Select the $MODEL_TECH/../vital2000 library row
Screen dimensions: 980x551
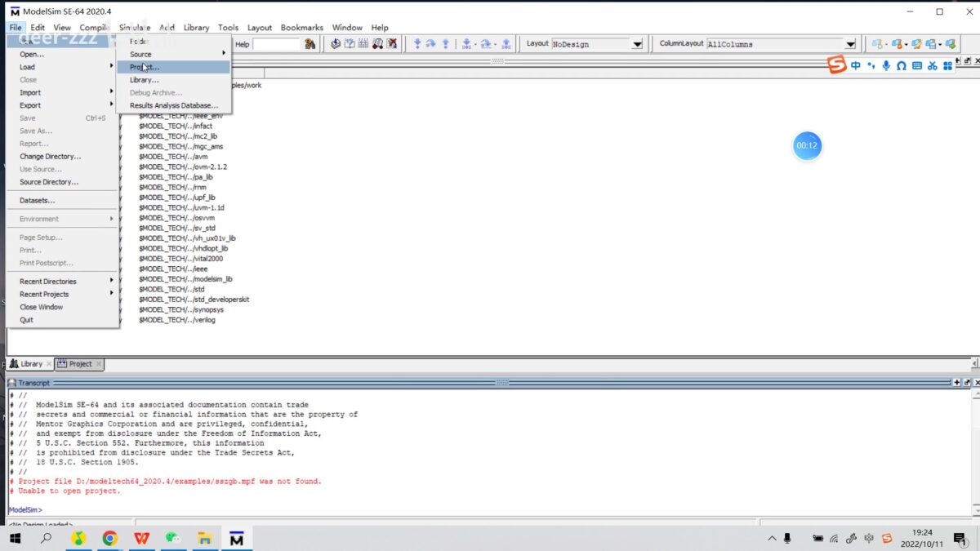[x=180, y=259]
